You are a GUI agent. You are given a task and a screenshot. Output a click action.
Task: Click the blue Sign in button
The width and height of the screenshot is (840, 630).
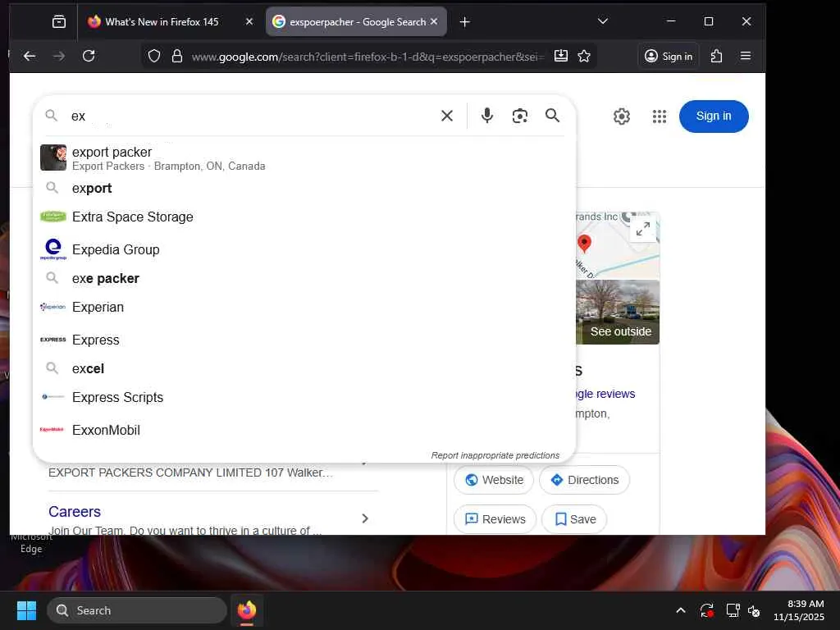tap(714, 116)
